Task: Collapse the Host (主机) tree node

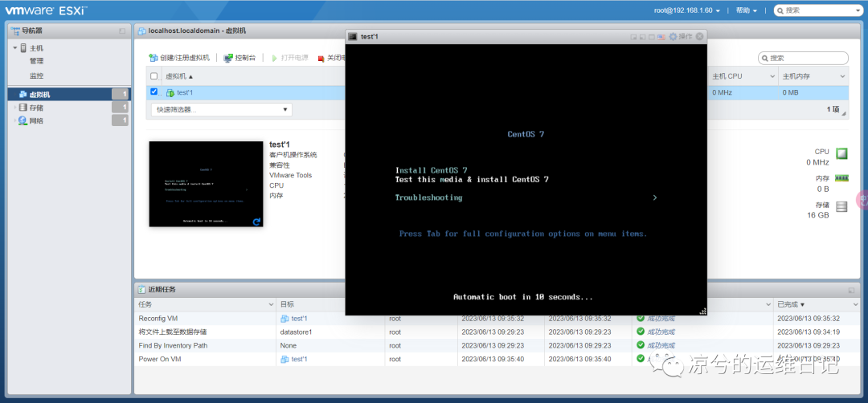Action: pos(15,48)
